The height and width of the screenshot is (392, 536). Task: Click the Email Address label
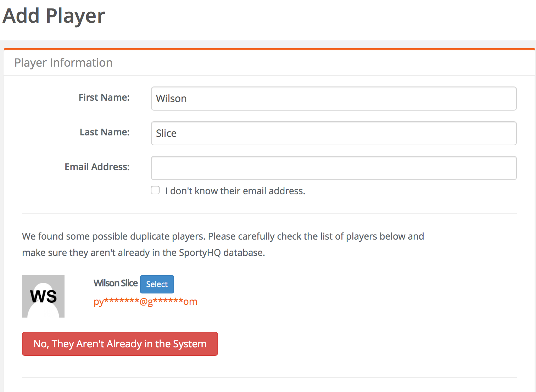tap(97, 167)
